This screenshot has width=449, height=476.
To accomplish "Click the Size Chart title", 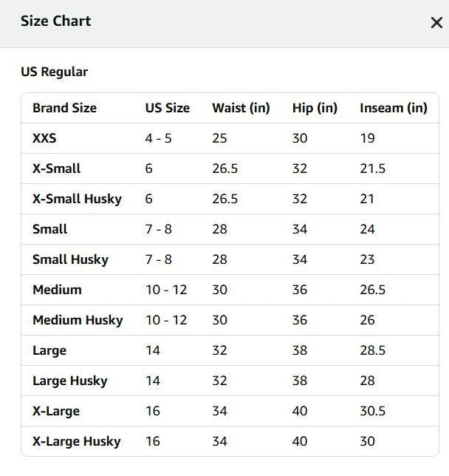I will 56,21.
